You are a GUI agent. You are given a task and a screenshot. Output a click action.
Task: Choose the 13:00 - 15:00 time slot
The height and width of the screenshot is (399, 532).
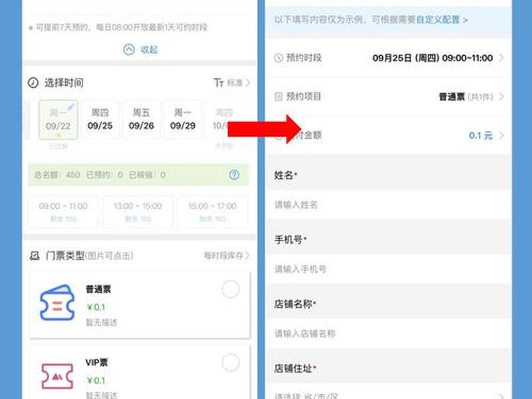coord(138,211)
